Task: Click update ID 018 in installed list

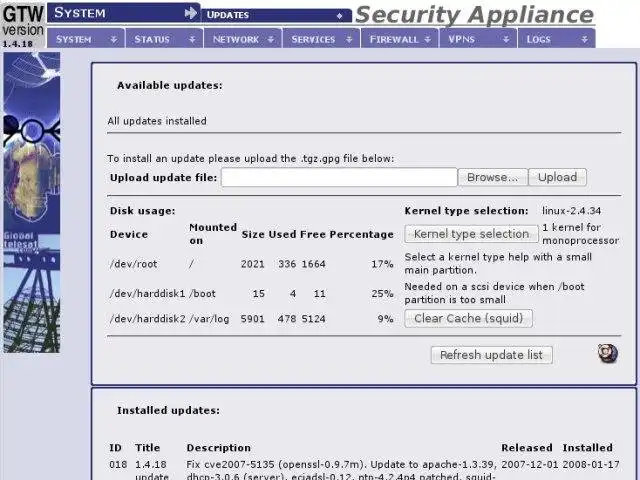Action: 118,464
